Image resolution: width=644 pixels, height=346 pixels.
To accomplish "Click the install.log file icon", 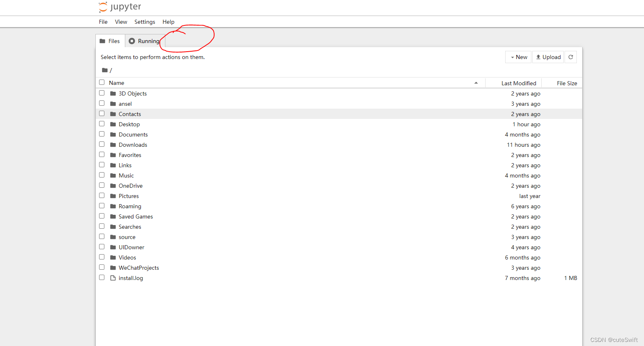I will [113, 278].
